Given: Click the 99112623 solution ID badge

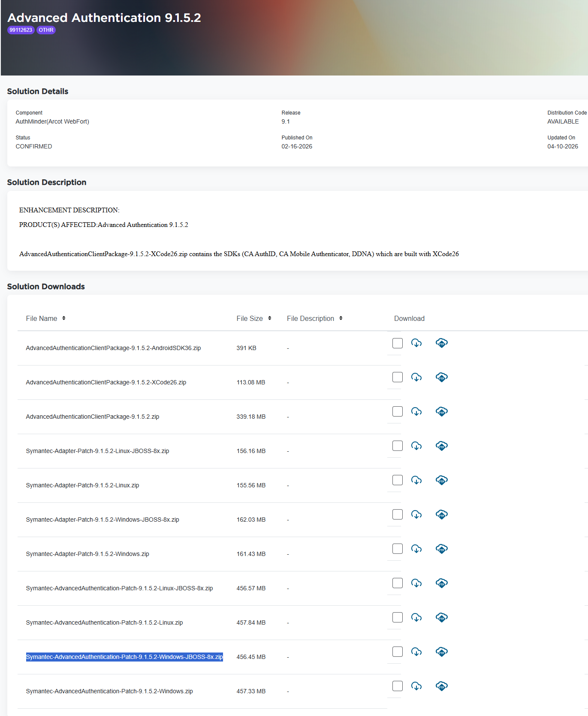Looking at the screenshot, I should click(21, 30).
